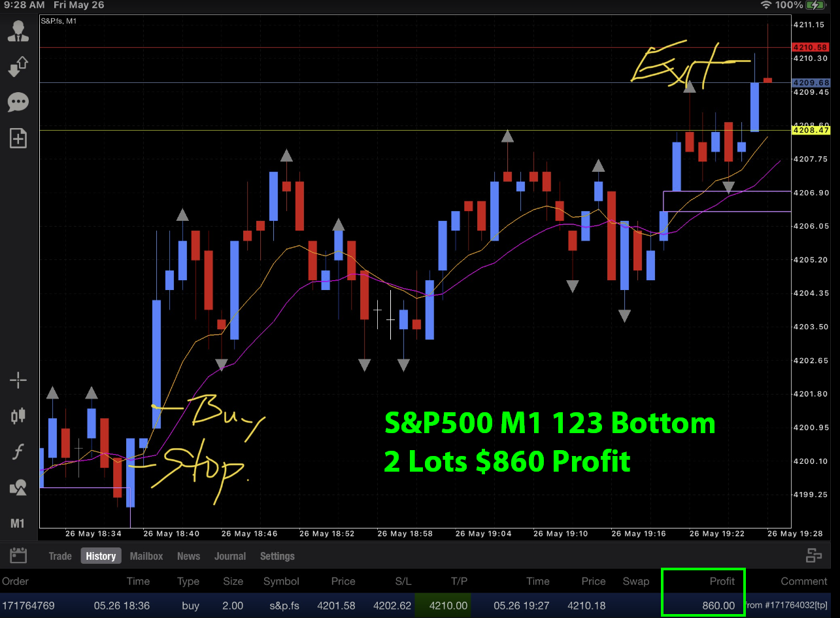Open the indicators f icon

pos(18,451)
